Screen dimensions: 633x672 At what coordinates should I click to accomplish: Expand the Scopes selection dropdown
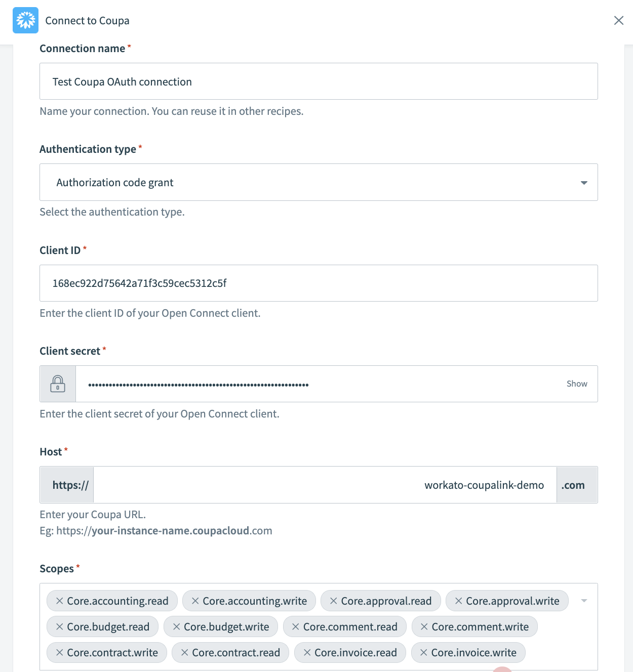pos(583,601)
